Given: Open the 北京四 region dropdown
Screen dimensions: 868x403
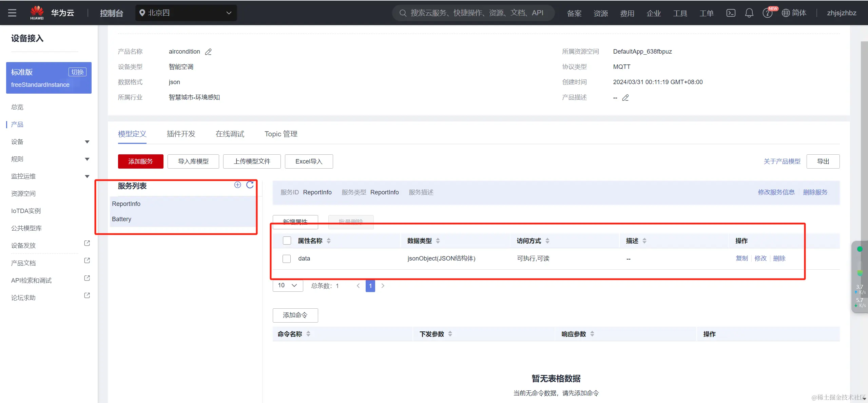Looking at the screenshot, I should pos(186,13).
